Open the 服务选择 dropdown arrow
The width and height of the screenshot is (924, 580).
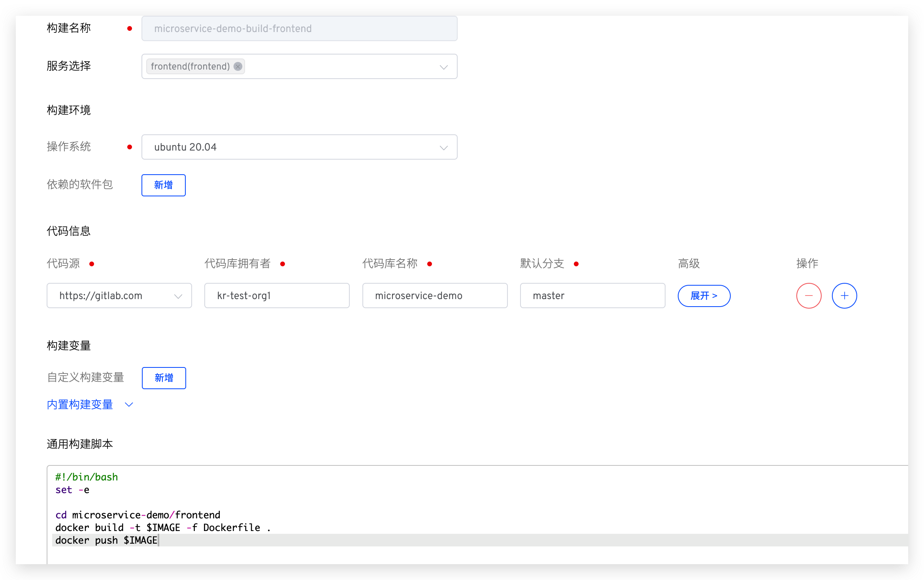(443, 67)
